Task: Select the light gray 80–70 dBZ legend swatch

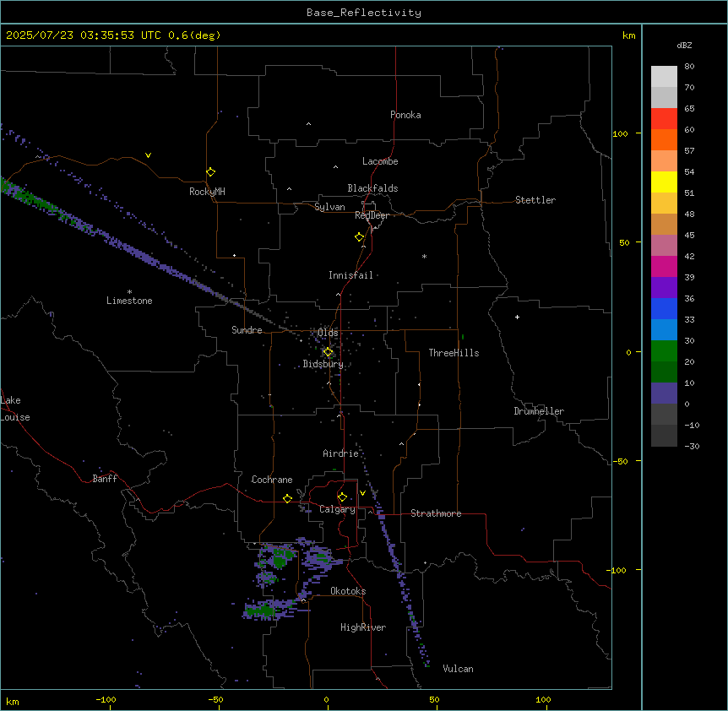Action: (x=664, y=77)
